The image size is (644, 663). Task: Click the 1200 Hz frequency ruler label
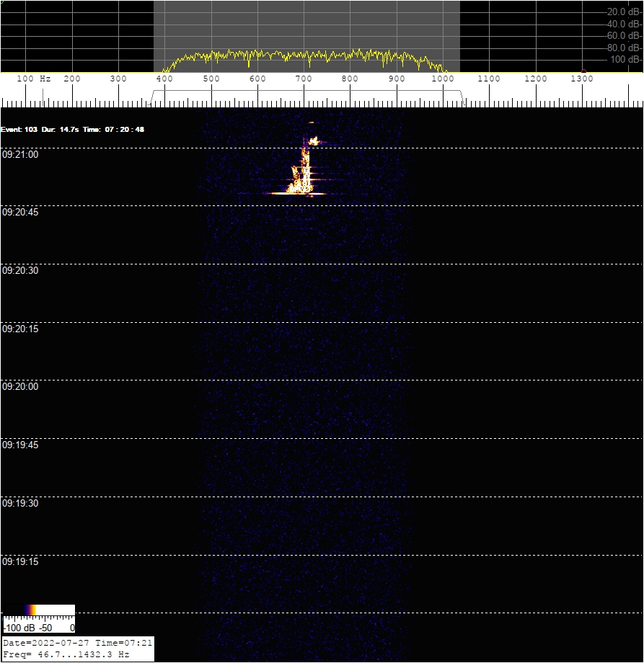[x=536, y=79]
